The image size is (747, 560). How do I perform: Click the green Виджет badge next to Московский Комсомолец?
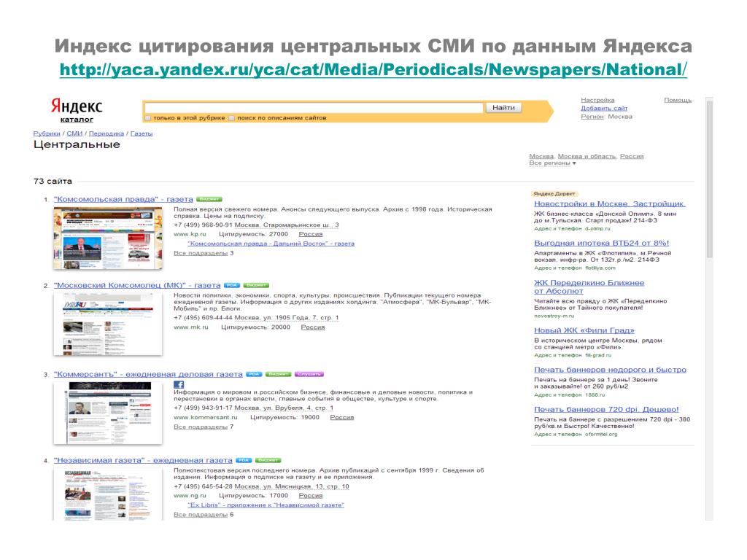coord(256,285)
